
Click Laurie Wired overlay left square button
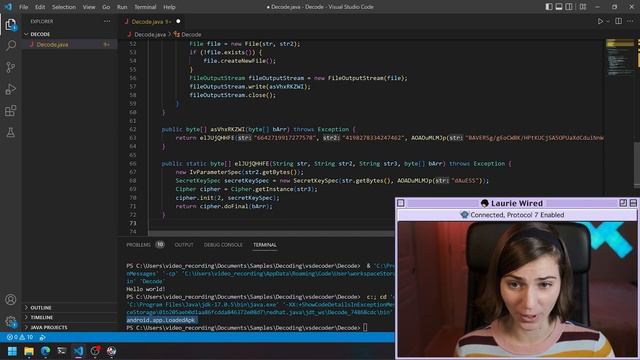pos(401,203)
